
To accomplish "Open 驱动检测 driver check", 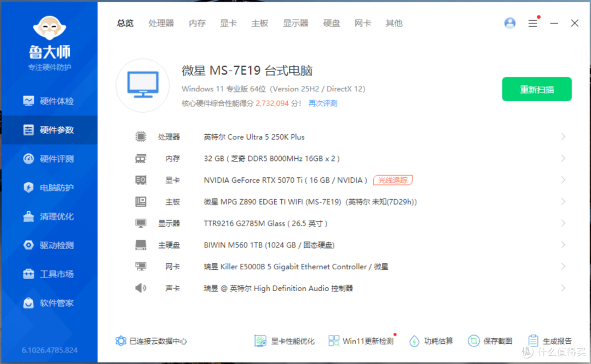I will 49,245.
